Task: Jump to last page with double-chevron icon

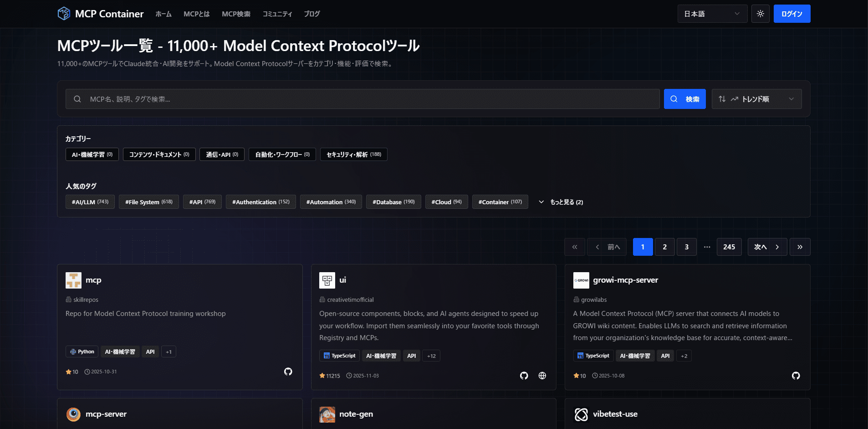Action: [x=800, y=247]
